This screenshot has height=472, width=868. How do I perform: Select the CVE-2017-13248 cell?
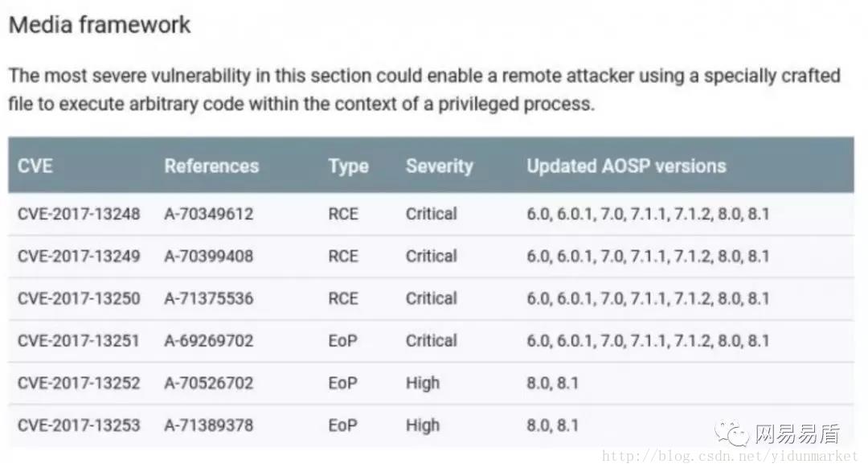coord(79,214)
